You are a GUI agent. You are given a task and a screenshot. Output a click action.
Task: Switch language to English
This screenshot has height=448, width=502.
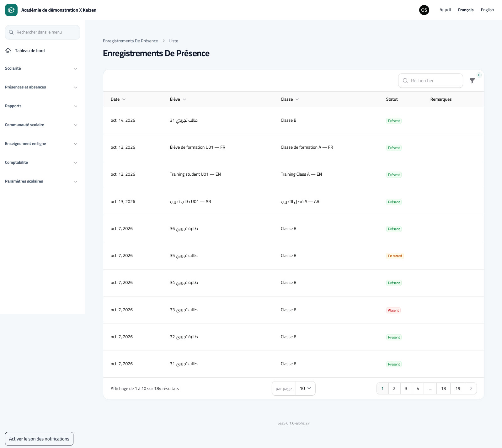click(x=487, y=10)
